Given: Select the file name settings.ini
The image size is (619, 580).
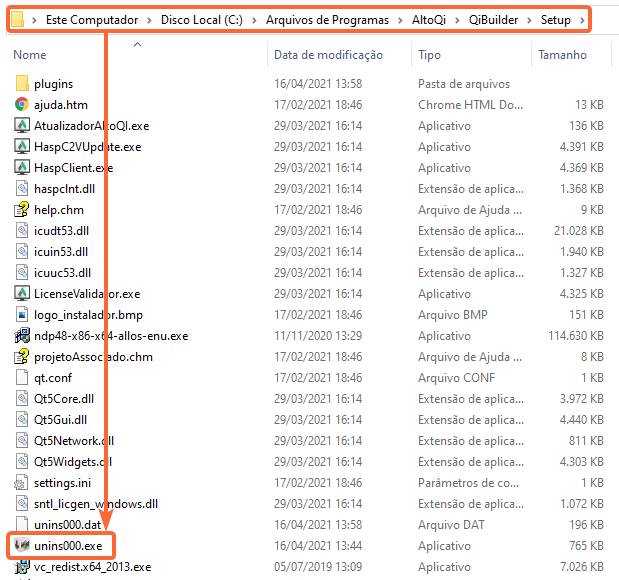Looking at the screenshot, I should pos(62,483).
